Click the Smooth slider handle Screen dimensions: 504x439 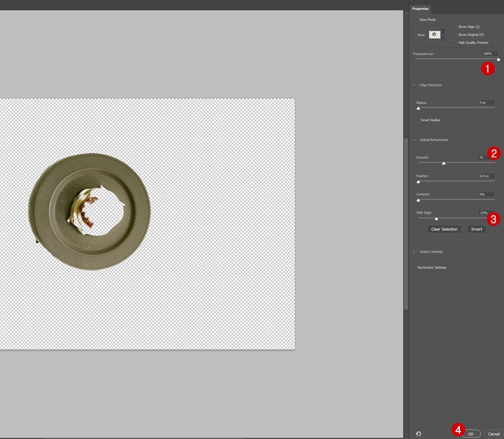(x=443, y=163)
